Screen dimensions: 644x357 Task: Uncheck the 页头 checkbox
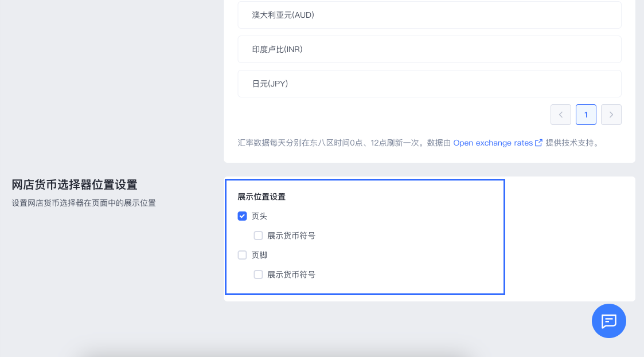point(243,216)
